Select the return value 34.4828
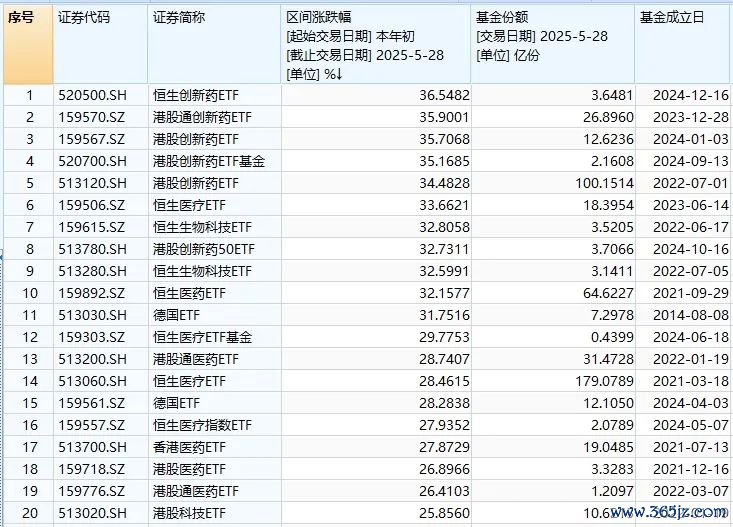 pos(444,183)
